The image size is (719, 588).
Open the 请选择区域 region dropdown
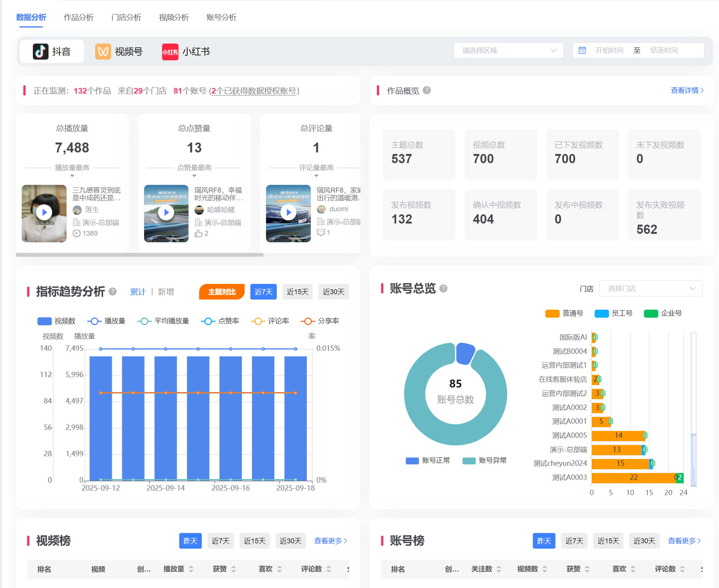[508, 50]
